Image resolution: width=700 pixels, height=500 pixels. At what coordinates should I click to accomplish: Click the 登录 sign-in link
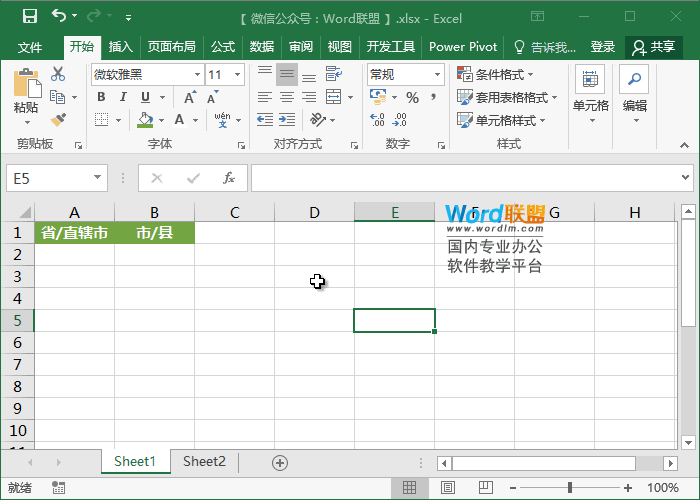(x=602, y=47)
